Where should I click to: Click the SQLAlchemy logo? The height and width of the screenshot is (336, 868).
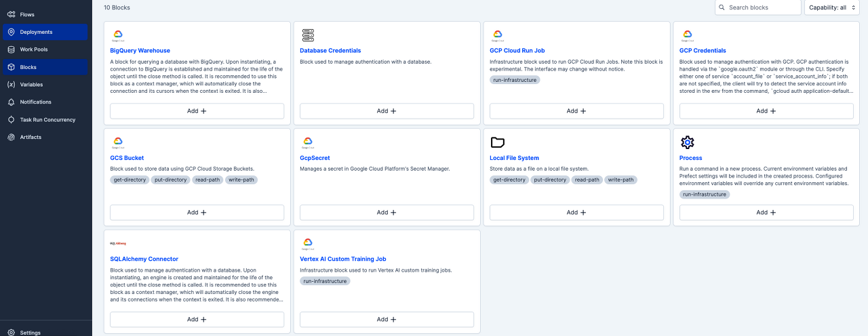pyautogui.click(x=118, y=243)
